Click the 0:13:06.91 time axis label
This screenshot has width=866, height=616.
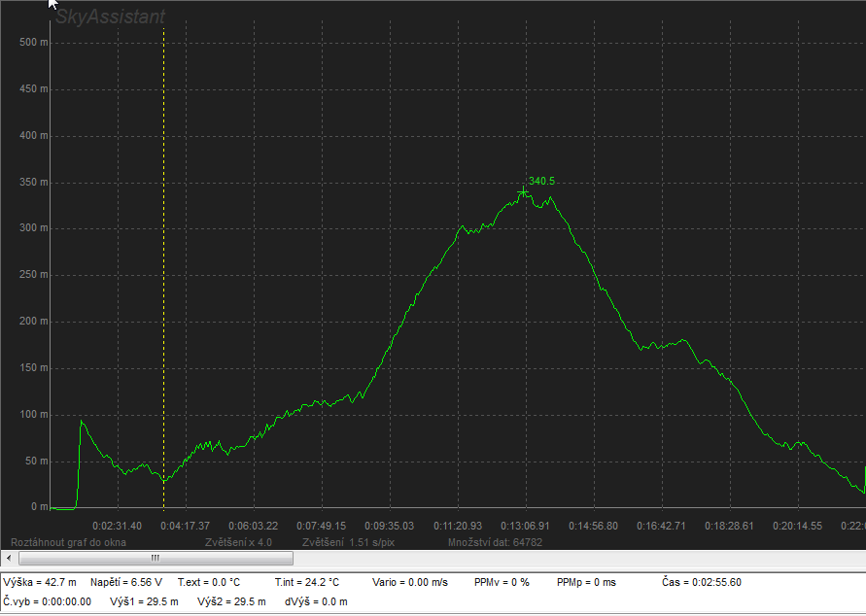point(526,526)
